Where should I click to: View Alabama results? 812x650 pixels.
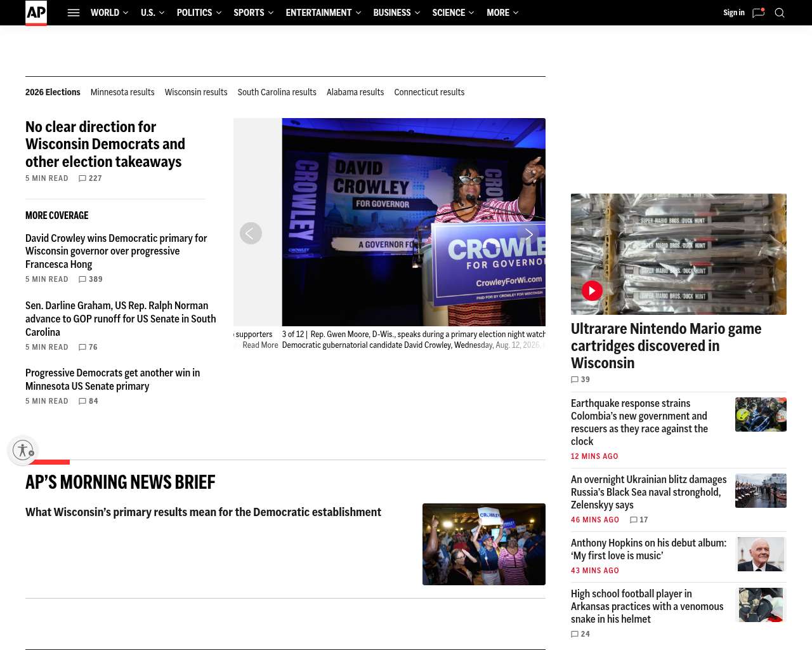(355, 92)
